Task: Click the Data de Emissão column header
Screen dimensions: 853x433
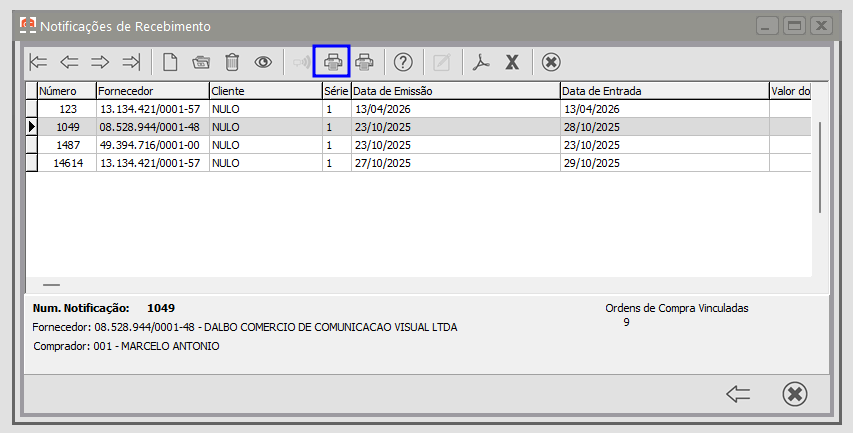Action: 454,91
